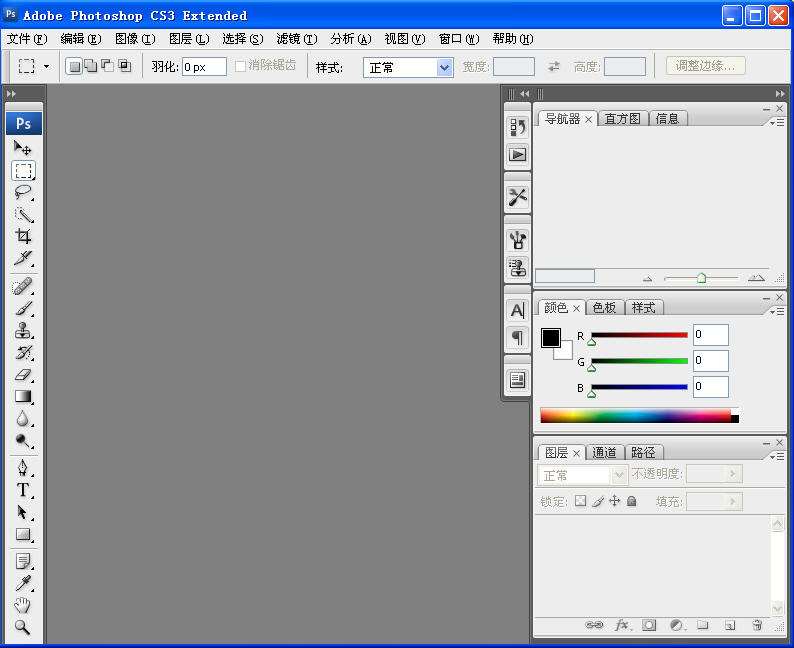
Task: Select the Move tool
Action: pyautogui.click(x=23, y=148)
